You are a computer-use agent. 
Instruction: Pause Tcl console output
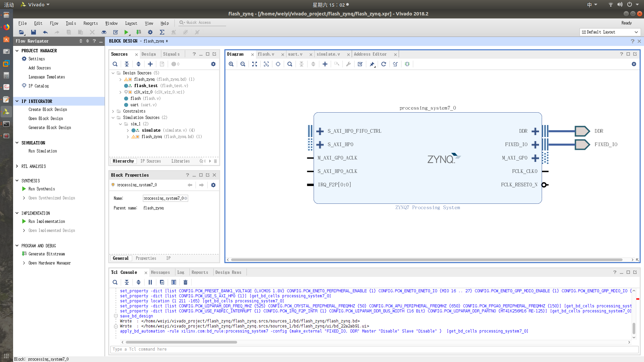[x=150, y=282]
